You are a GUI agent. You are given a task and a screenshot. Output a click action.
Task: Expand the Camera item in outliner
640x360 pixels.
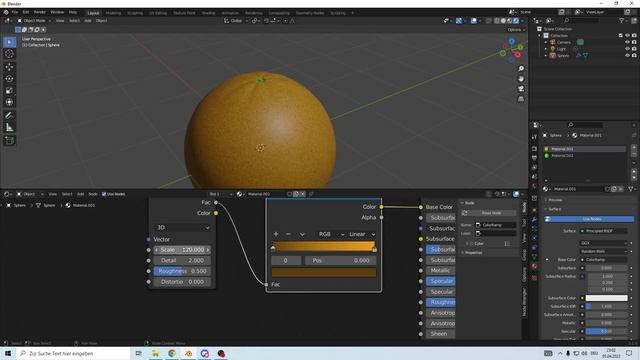tap(546, 42)
